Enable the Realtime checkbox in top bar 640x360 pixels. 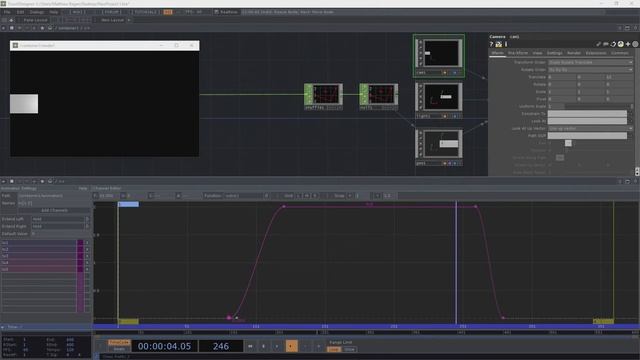pos(216,12)
